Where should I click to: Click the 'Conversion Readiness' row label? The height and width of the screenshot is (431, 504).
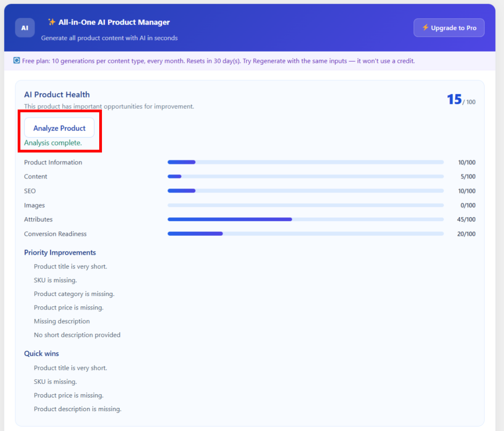55,234
